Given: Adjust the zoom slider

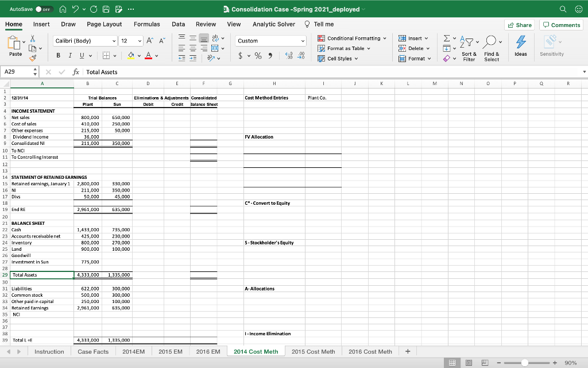Looking at the screenshot, I should click(525, 363).
